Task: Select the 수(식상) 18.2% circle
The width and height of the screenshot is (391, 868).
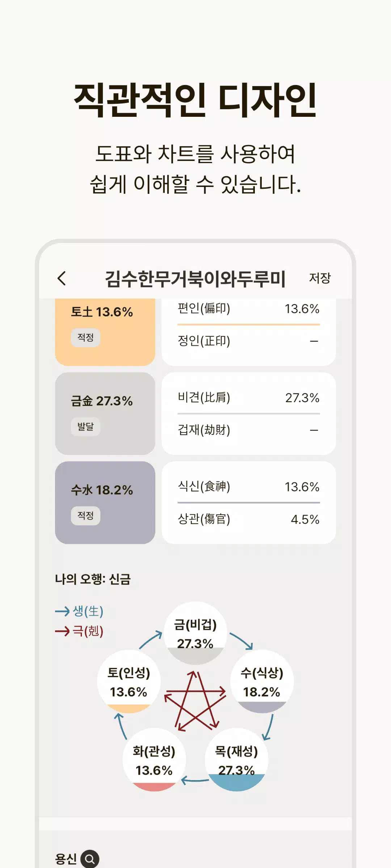Action: [262, 682]
